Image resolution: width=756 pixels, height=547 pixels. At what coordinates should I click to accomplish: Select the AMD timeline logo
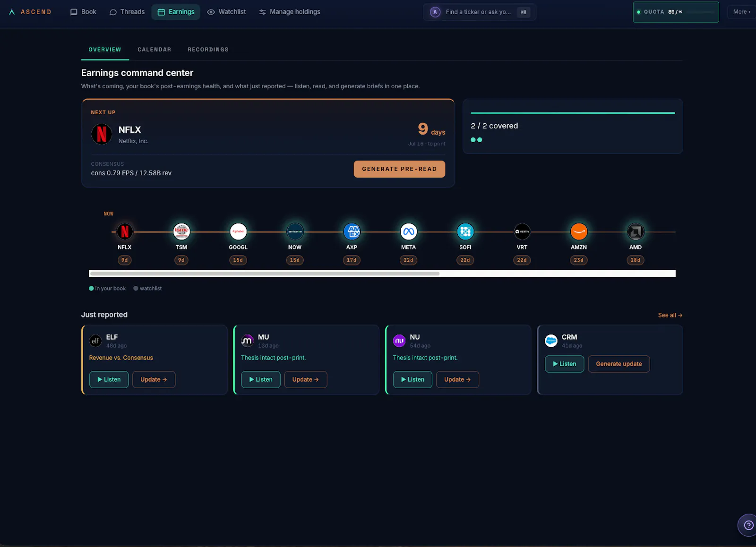(x=636, y=231)
